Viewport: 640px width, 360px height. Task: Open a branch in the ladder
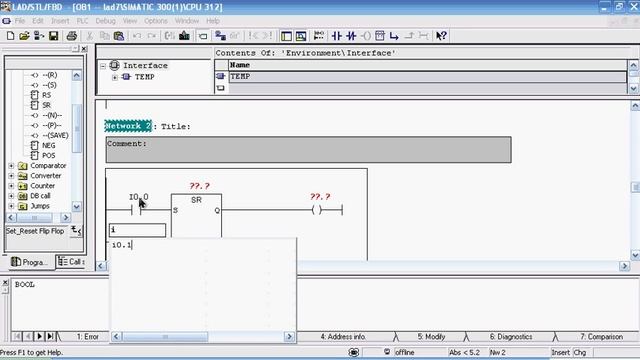tap(394, 36)
